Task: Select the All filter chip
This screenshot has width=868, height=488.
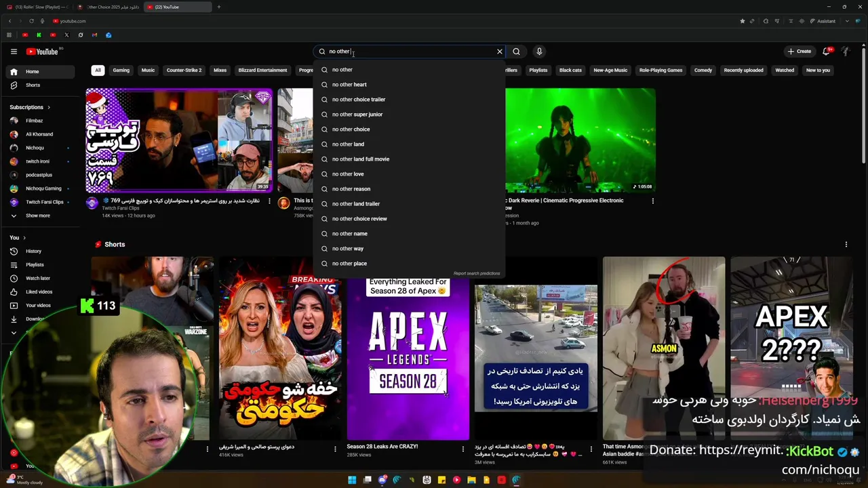Action: [x=98, y=70]
